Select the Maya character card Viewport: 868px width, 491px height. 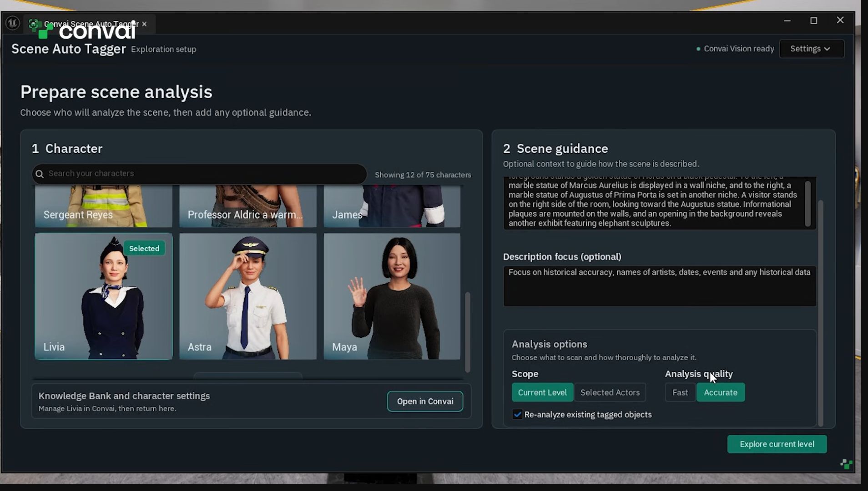392,296
